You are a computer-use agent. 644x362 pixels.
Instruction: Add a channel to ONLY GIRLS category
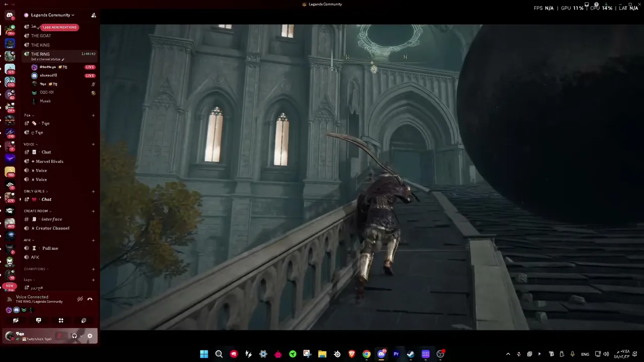coord(93,191)
